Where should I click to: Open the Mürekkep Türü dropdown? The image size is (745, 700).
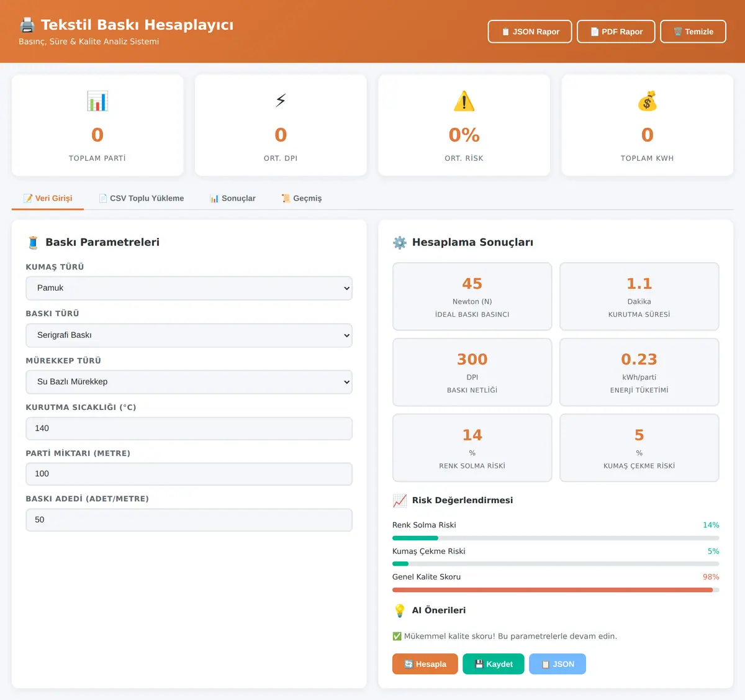[189, 382]
